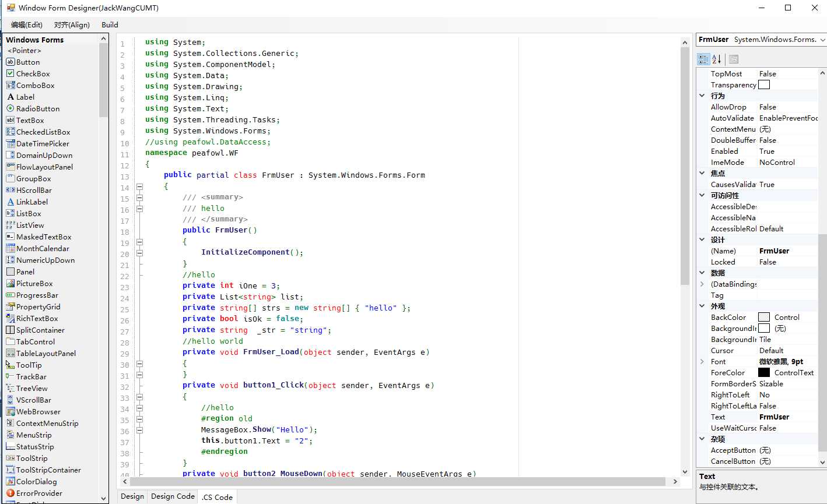Open Property Pages button in property grid
827x504 pixels.
pyautogui.click(x=734, y=59)
